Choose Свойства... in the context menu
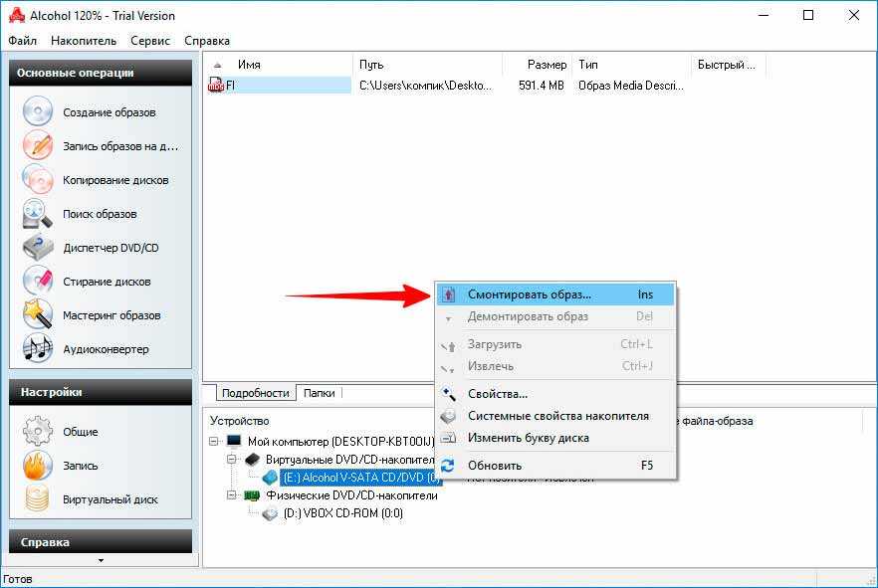 click(x=555, y=394)
